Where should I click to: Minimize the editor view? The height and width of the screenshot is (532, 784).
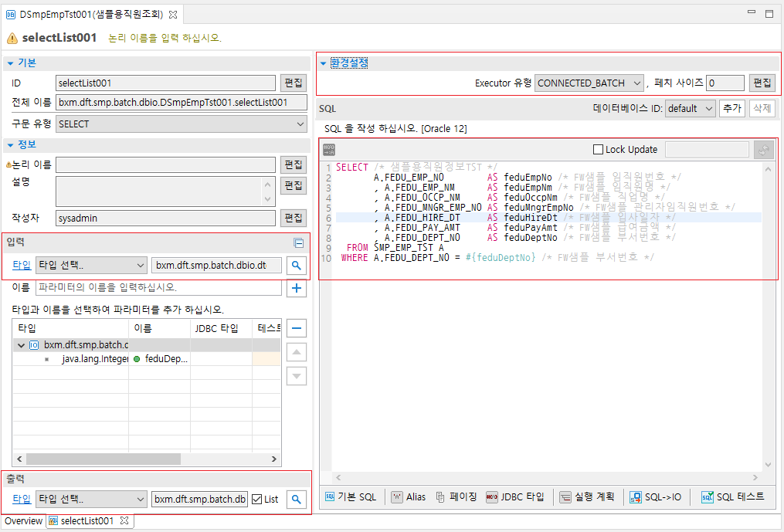[752, 12]
